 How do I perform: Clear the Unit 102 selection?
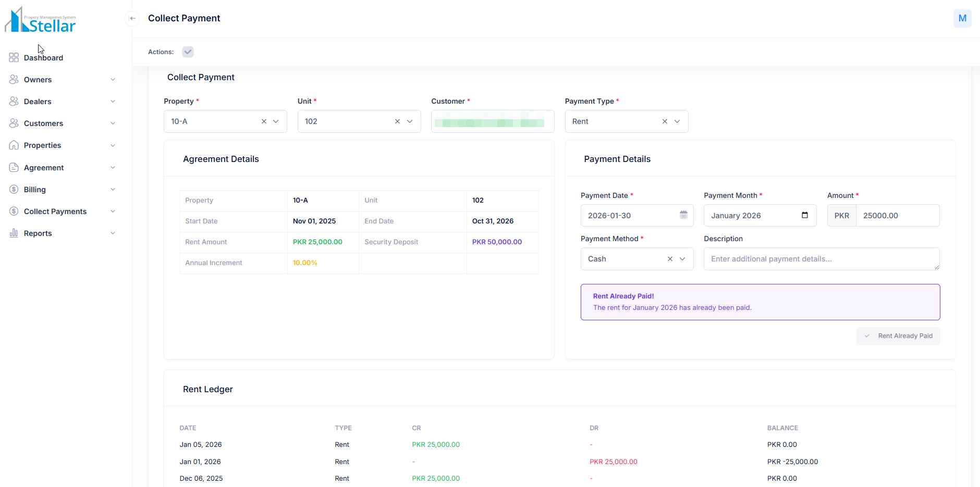point(397,121)
